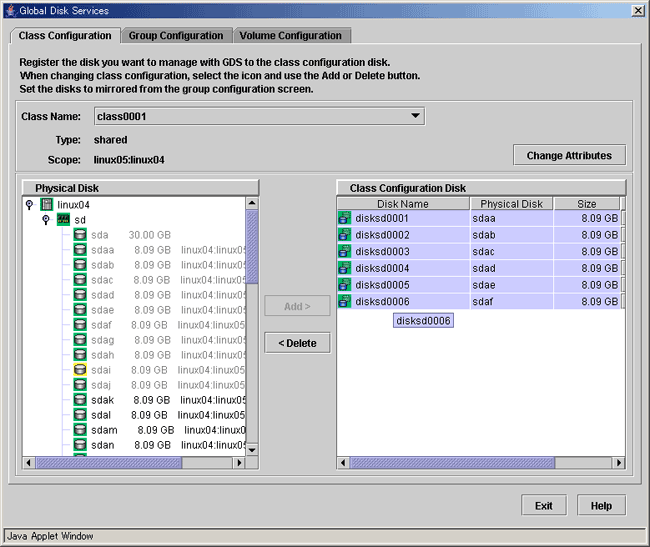
Task: Click the disksd0006 class disk icon
Action: (x=344, y=301)
